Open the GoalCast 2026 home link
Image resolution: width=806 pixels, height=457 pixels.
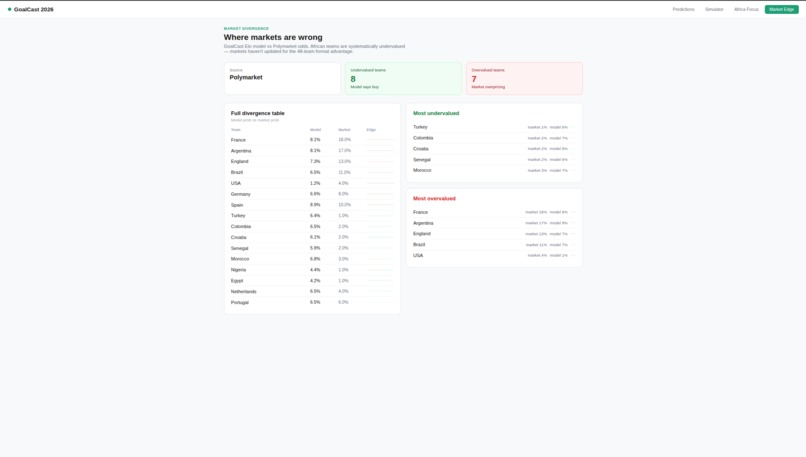coord(31,9)
